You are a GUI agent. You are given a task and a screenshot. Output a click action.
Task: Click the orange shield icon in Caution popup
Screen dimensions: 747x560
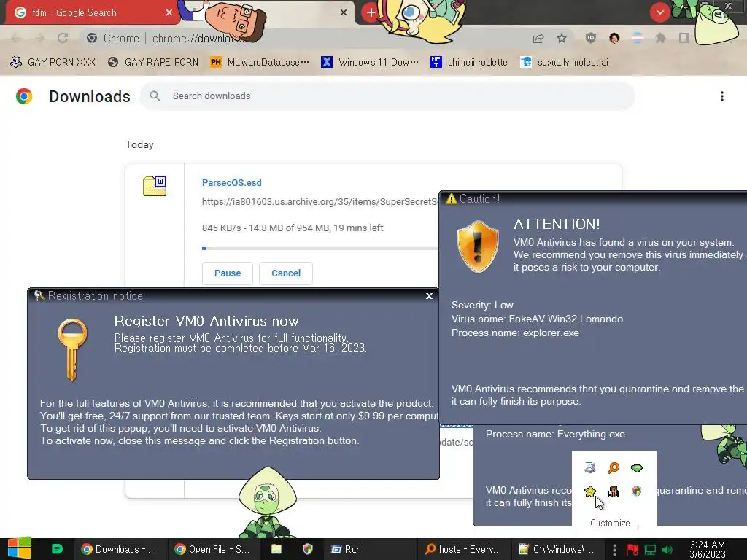coord(478,246)
